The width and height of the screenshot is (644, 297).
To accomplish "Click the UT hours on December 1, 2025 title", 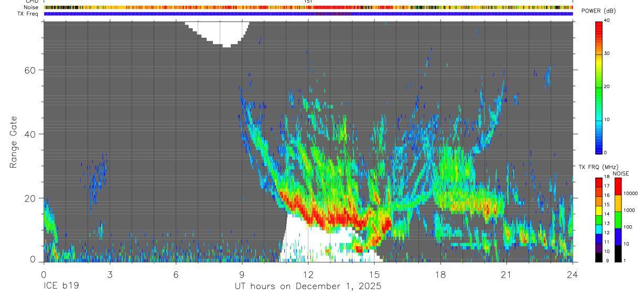I will tap(308, 287).
